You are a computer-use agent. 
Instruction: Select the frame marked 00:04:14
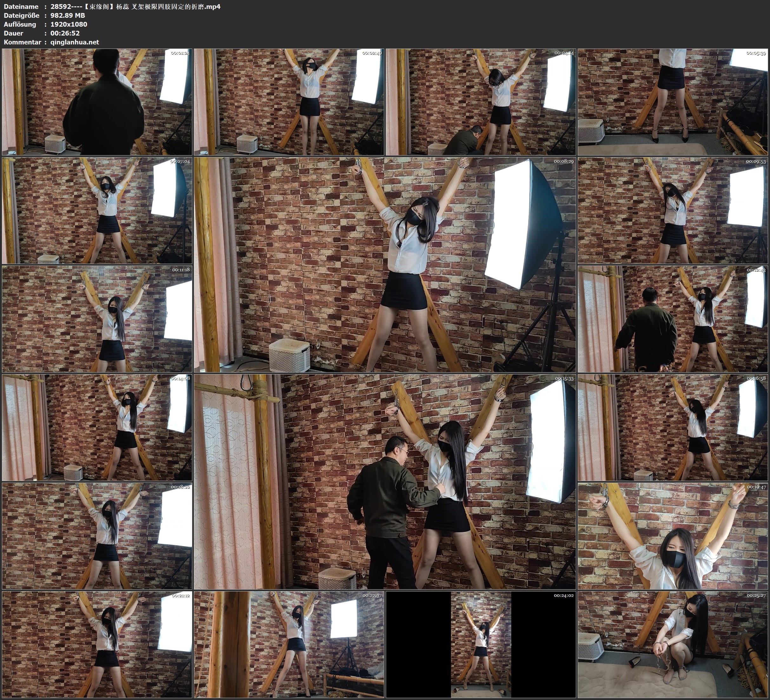click(480, 102)
